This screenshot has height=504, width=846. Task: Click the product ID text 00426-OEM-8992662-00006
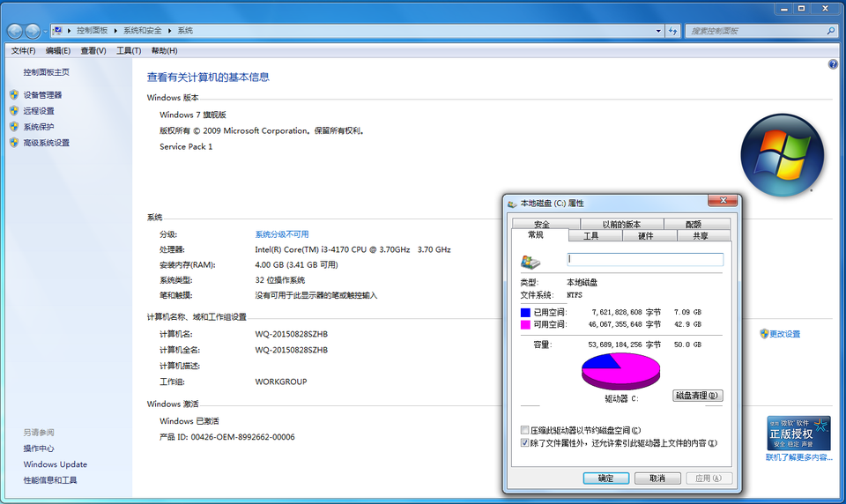243,437
